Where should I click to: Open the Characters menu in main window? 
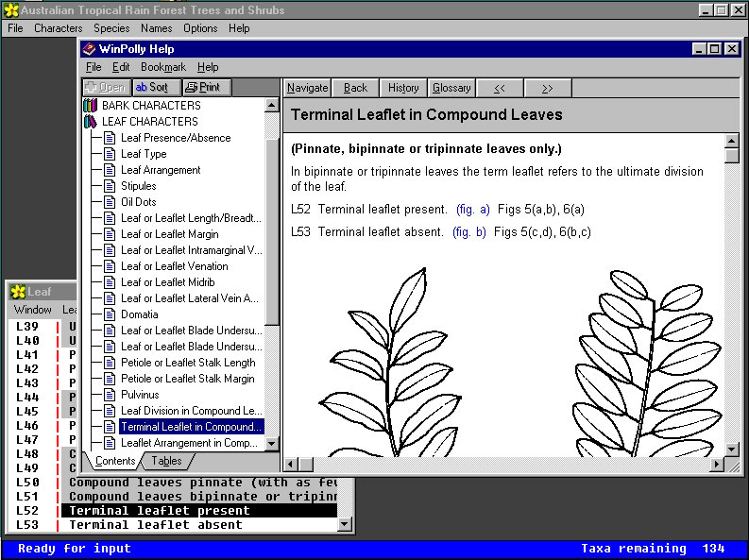(59, 28)
